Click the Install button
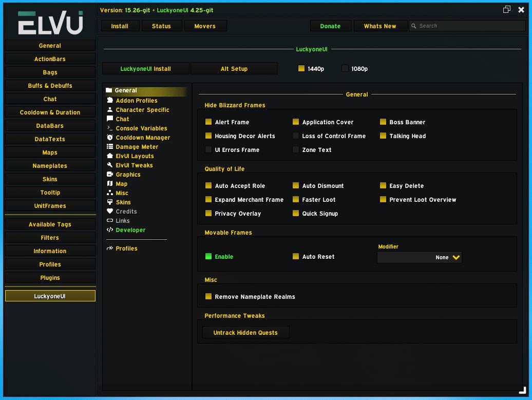This screenshot has width=532, height=400. pyautogui.click(x=120, y=26)
